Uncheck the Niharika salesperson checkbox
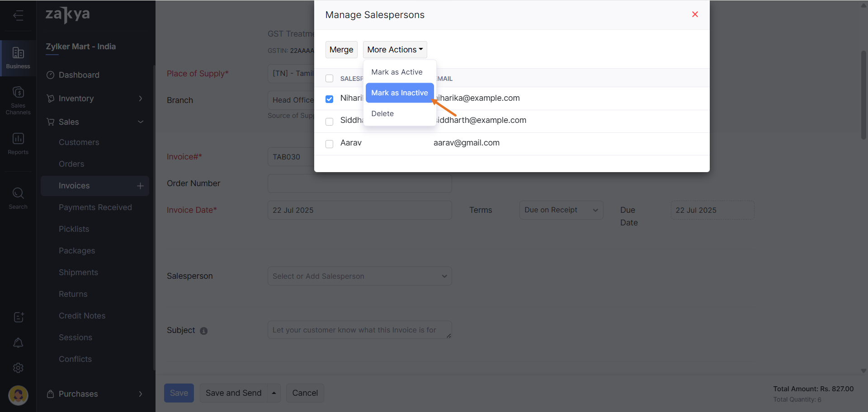868x412 pixels. pos(330,99)
